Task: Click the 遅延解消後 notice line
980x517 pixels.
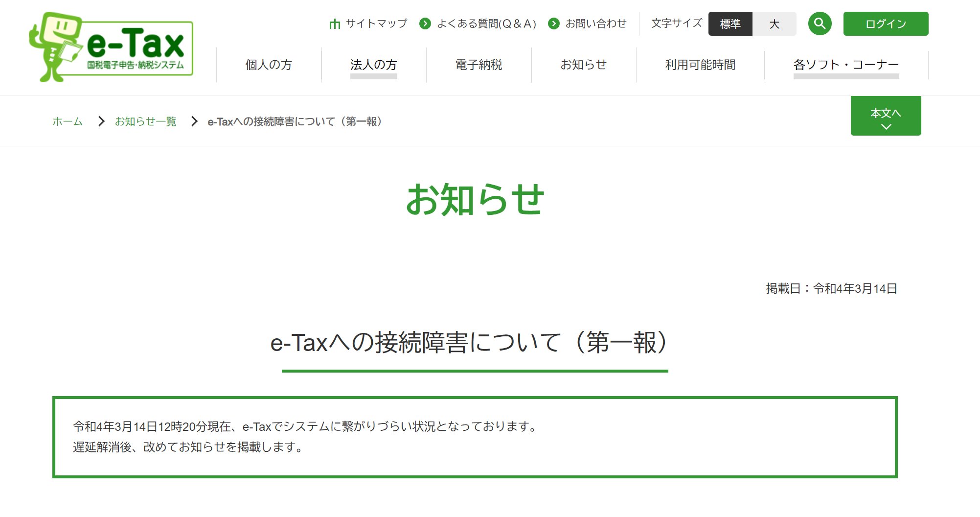Action: coord(187,447)
